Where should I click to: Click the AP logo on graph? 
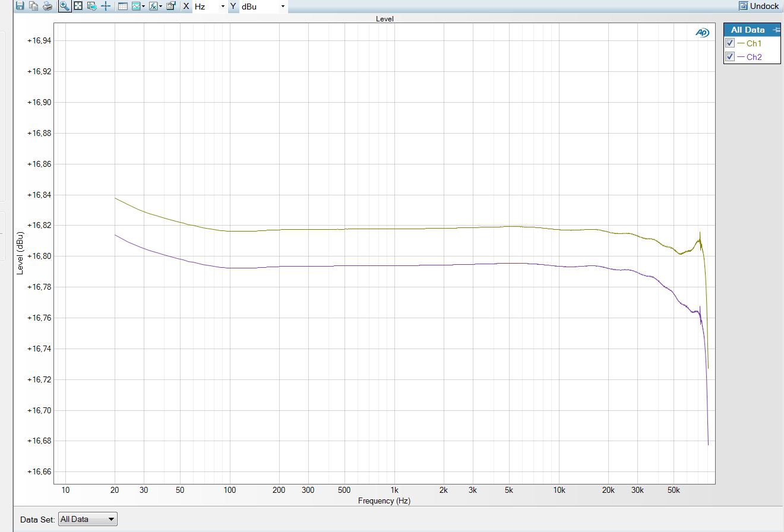point(702,33)
